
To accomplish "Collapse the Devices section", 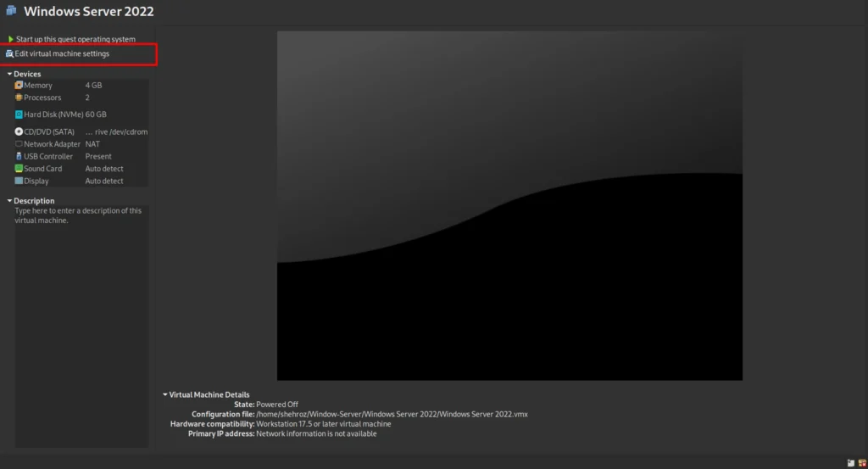I will tap(9, 74).
